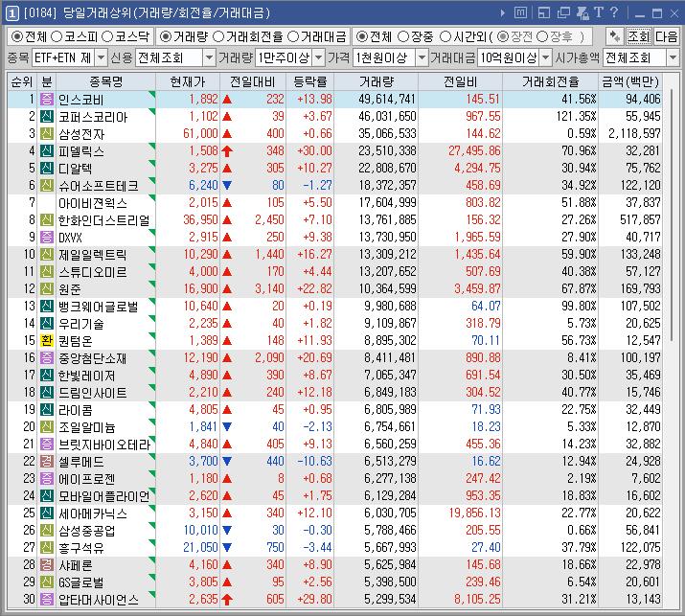685x616 pixels.
Task: Click the 신 badge on the 삼성전자 row
Action: pyautogui.click(x=47, y=134)
